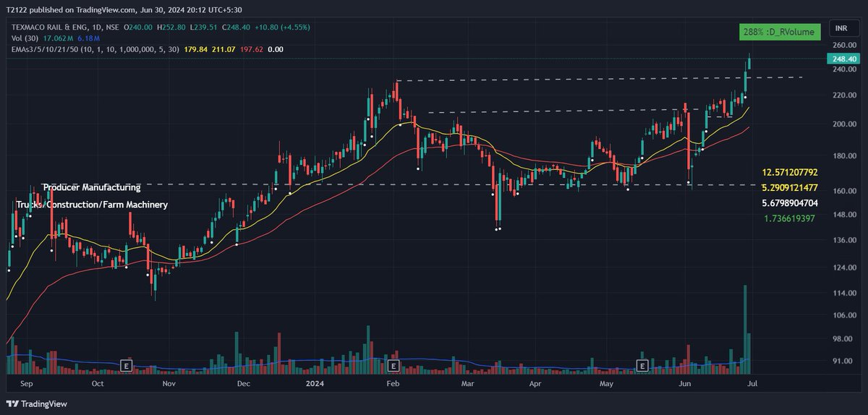Click the Feb label on time axis
Image resolution: width=868 pixels, height=415 pixels.
point(393,384)
